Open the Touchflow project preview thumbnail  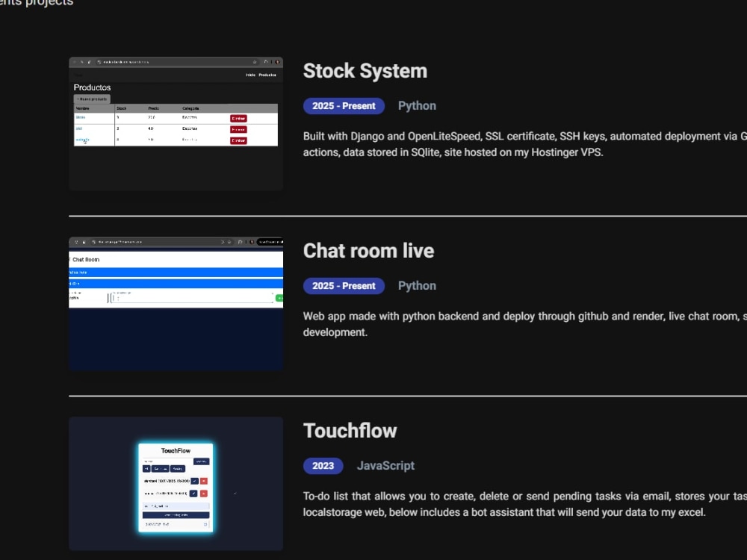176,484
